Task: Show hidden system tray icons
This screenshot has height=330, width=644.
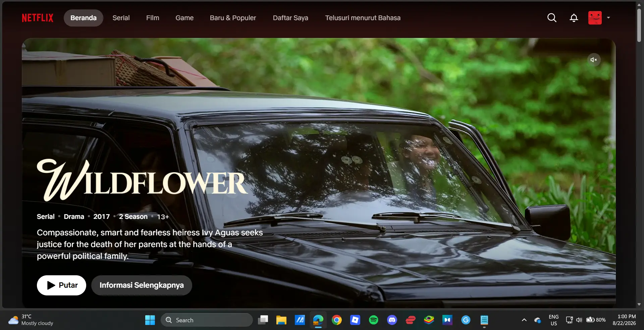Action: click(x=524, y=320)
